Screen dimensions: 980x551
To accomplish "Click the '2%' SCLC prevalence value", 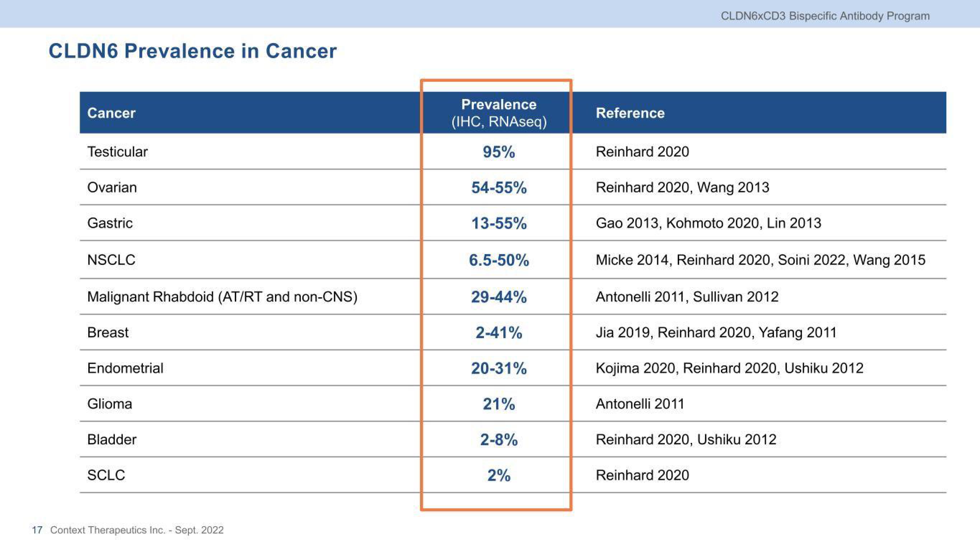I will pos(499,476).
